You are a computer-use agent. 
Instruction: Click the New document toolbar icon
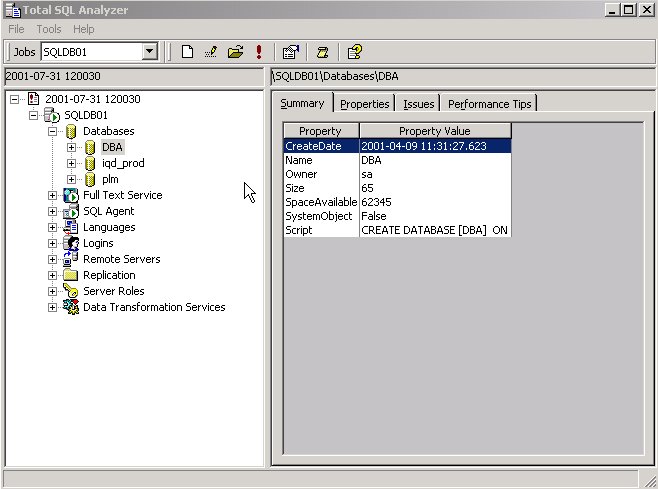pyautogui.click(x=187, y=52)
